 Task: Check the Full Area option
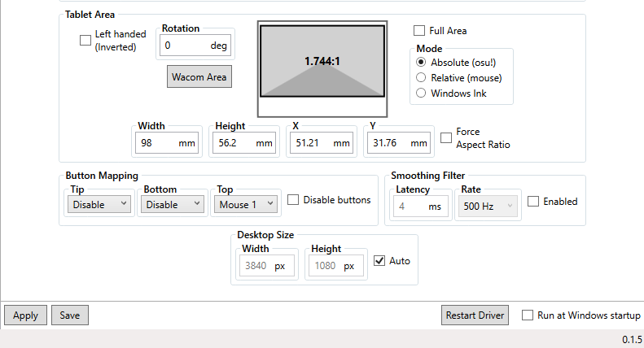(419, 31)
